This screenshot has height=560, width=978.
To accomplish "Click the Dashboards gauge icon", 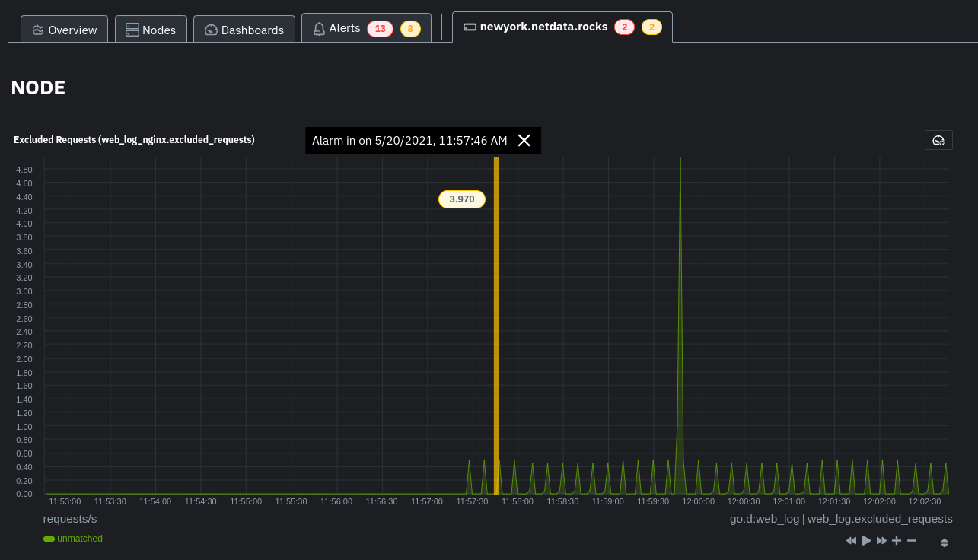I will 212,30.
